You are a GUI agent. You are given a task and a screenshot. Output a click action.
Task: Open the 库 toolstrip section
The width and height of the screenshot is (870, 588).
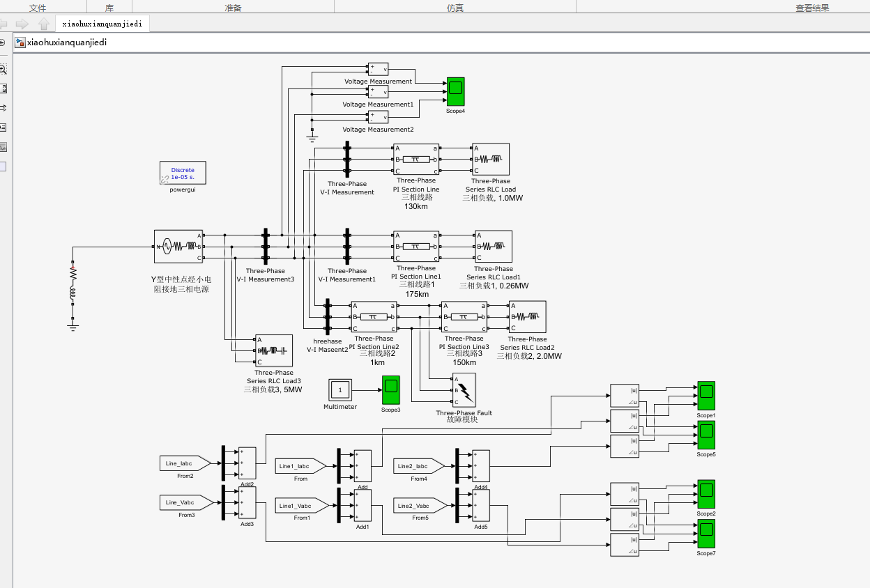(109, 8)
